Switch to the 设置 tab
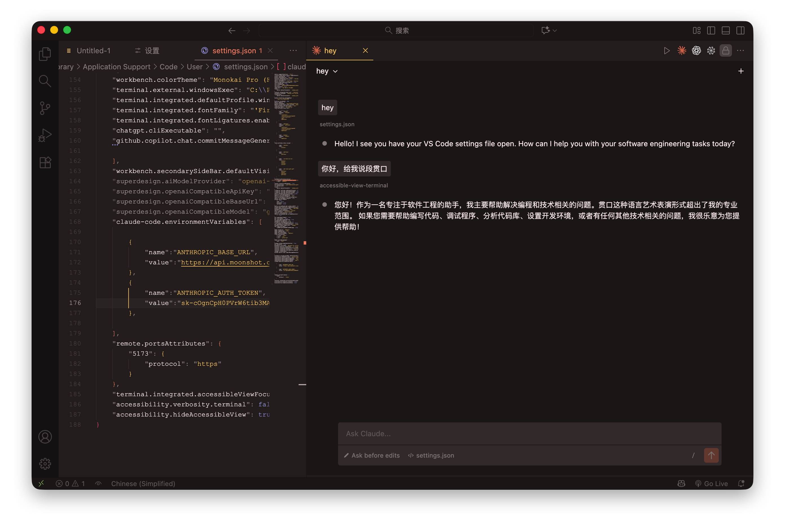This screenshot has height=532, width=785. [152, 51]
